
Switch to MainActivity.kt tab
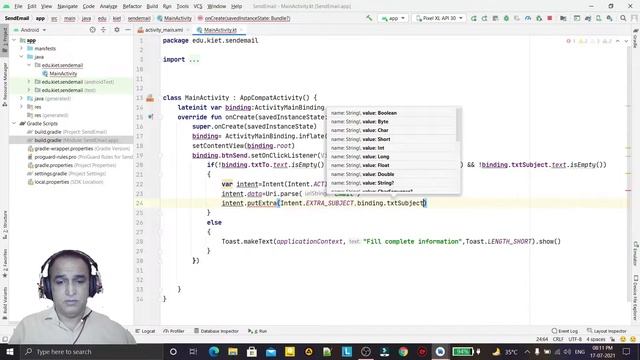point(220,30)
